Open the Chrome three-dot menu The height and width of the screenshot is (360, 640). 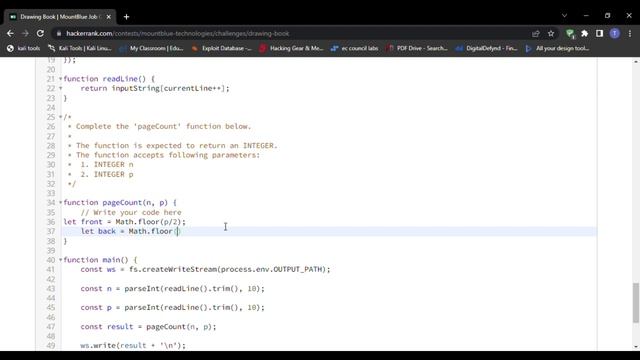pos(630,33)
